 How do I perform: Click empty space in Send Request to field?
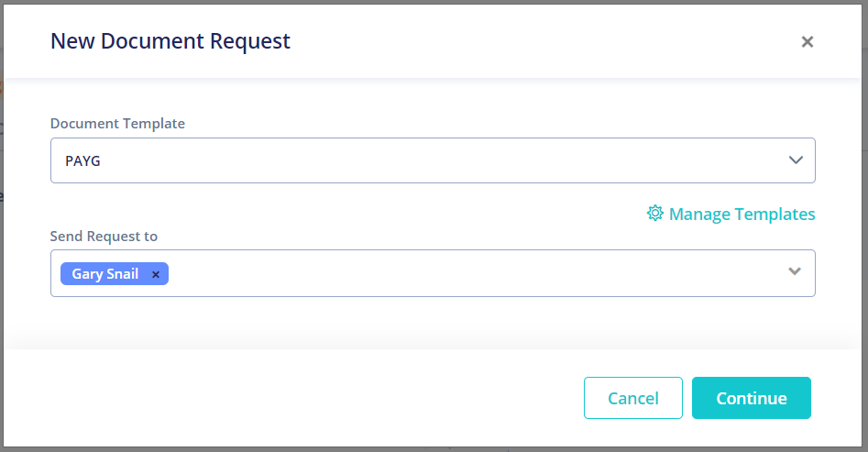(x=476, y=273)
